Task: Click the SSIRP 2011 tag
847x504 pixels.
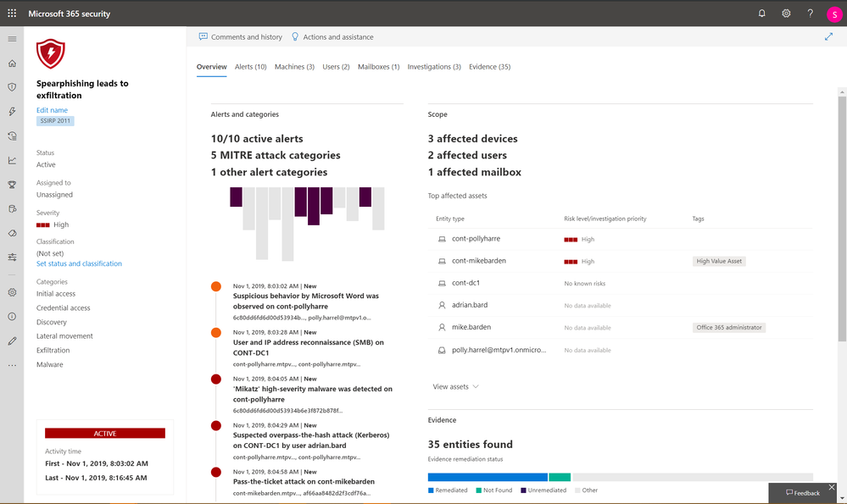Action: point(55,121)
